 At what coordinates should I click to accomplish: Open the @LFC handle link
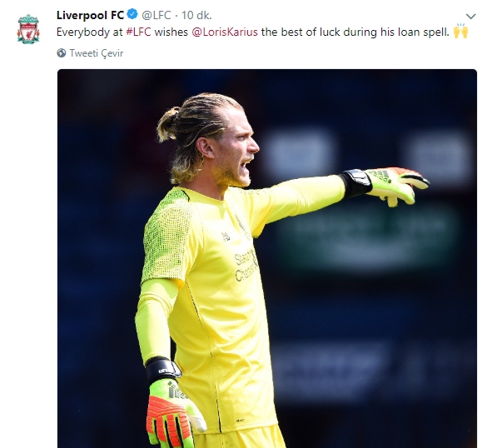pyautogui.click(x=157, y=15)
